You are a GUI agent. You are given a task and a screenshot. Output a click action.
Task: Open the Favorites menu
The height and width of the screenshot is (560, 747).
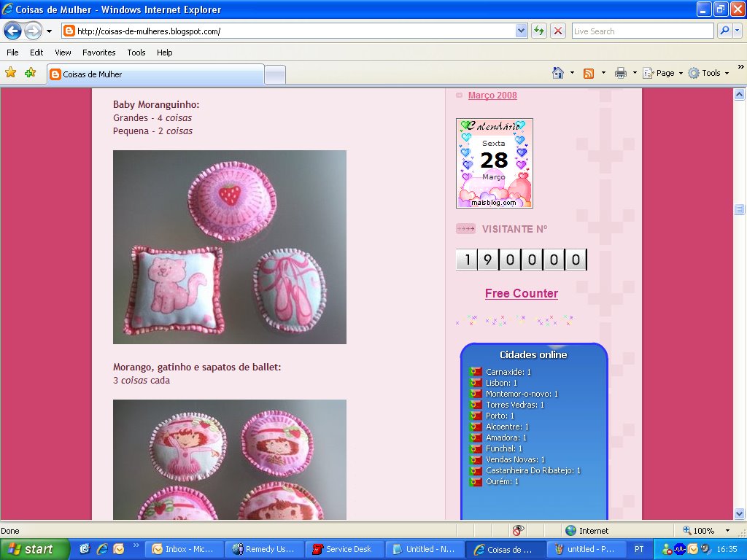click(x=98, y=52)
